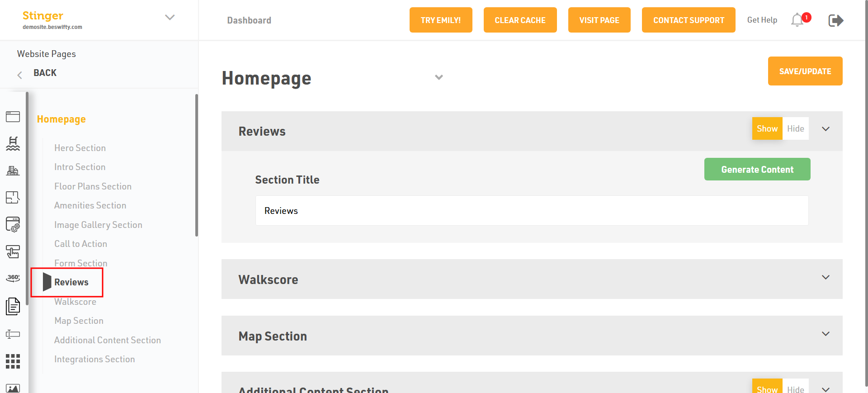Image resolution: width=868 pixels, height=393 pixels.
Task: Select Hero Section in the sidebar list
Action: pyautogui.click(x=80, y=148)
